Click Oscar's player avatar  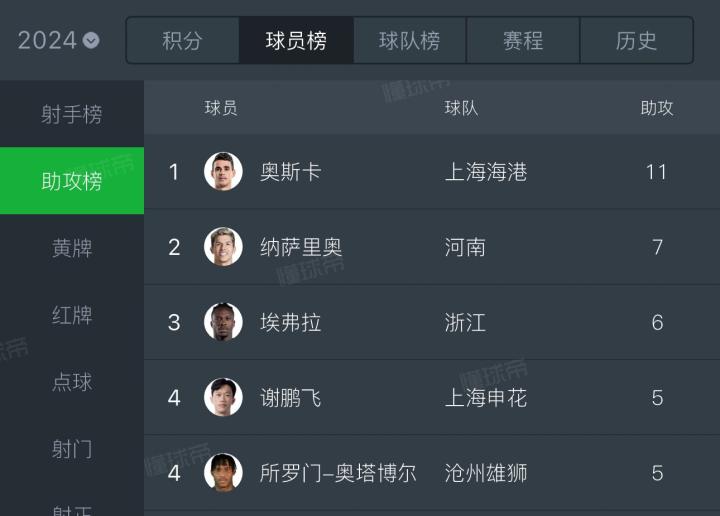[x=223, y=172]
